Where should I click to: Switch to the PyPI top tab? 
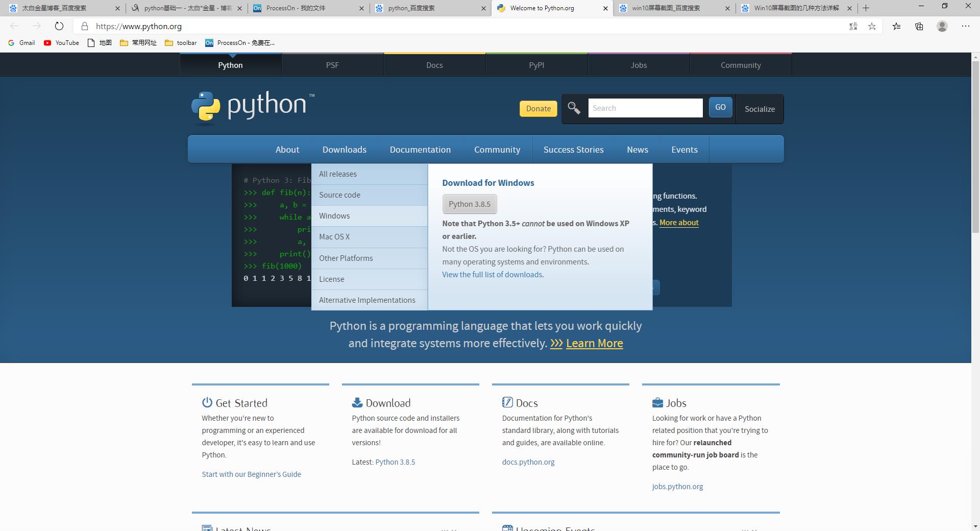coord(536,65)
